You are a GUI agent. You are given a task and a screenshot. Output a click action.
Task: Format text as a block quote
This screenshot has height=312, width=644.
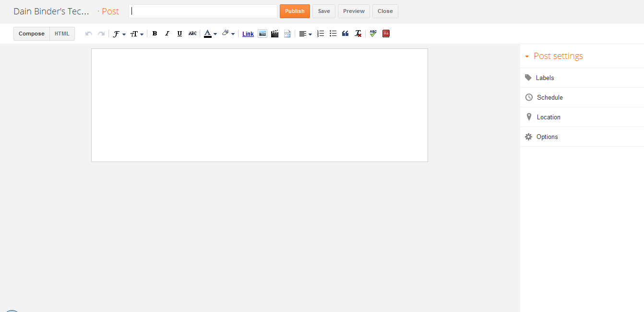coord(345,34)
